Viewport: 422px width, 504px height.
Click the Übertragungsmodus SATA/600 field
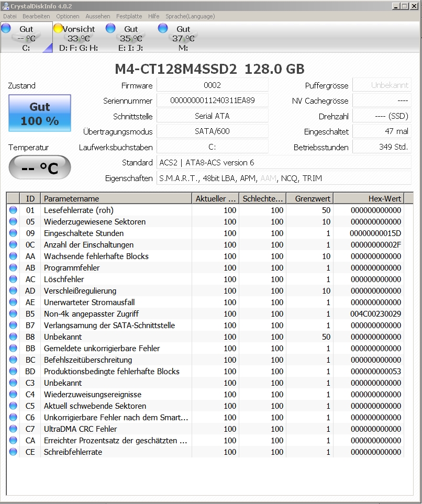click(x=212, y=131)
